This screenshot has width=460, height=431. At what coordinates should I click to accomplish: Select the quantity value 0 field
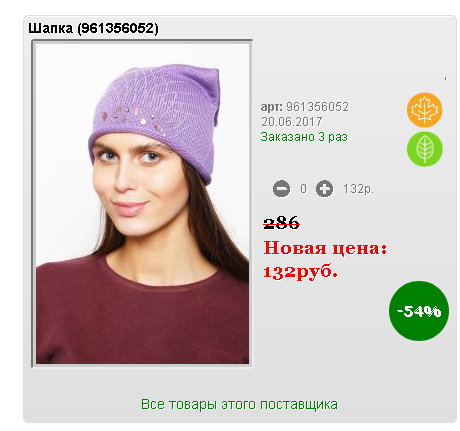click(303, 189)
